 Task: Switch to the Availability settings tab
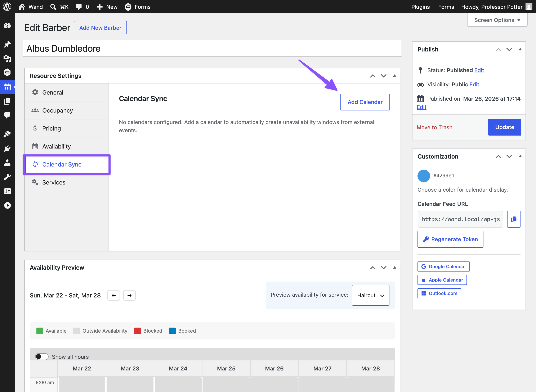pos(57,146)
